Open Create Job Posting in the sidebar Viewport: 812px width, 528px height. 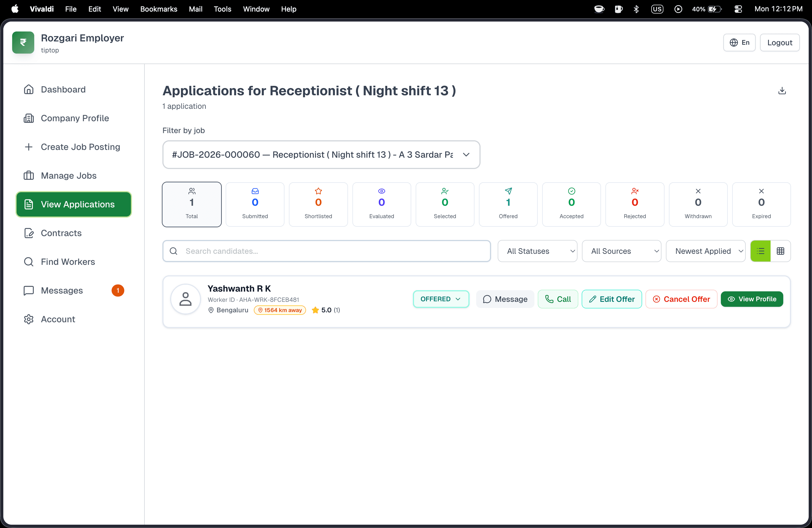click(x=74, y=147)
